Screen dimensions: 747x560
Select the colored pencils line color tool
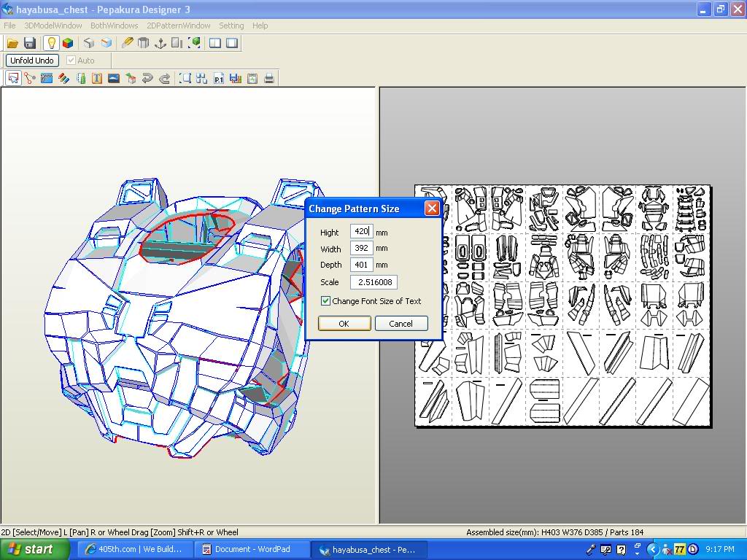pyautogui.click(x=63, y=79)
